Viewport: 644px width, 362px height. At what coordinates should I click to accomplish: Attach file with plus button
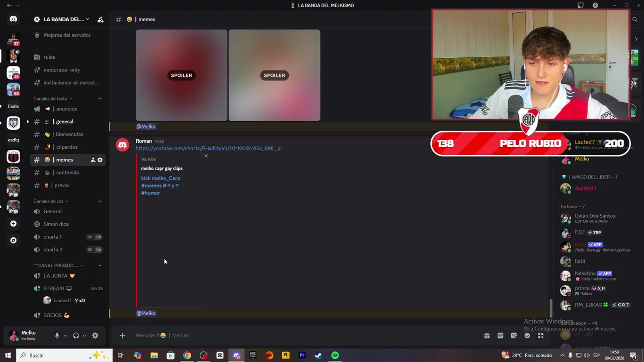[122, 335]
